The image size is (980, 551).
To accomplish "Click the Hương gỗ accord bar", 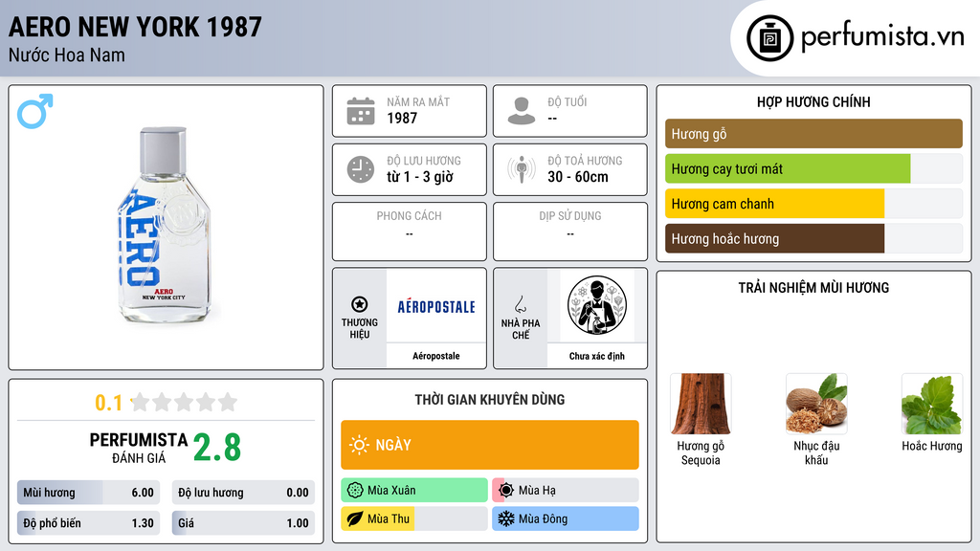I will click(x=813, y=134).
